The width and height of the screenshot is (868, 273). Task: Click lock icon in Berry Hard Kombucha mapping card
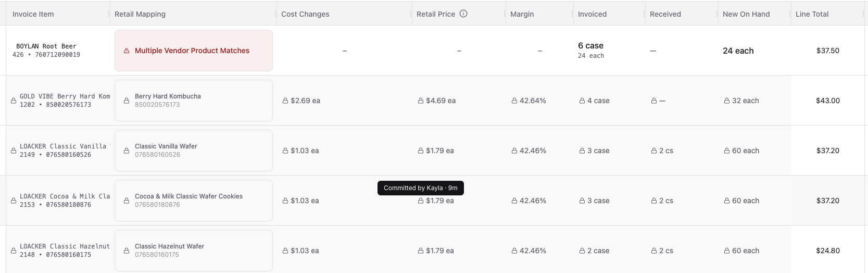click(x=127, y=101)
